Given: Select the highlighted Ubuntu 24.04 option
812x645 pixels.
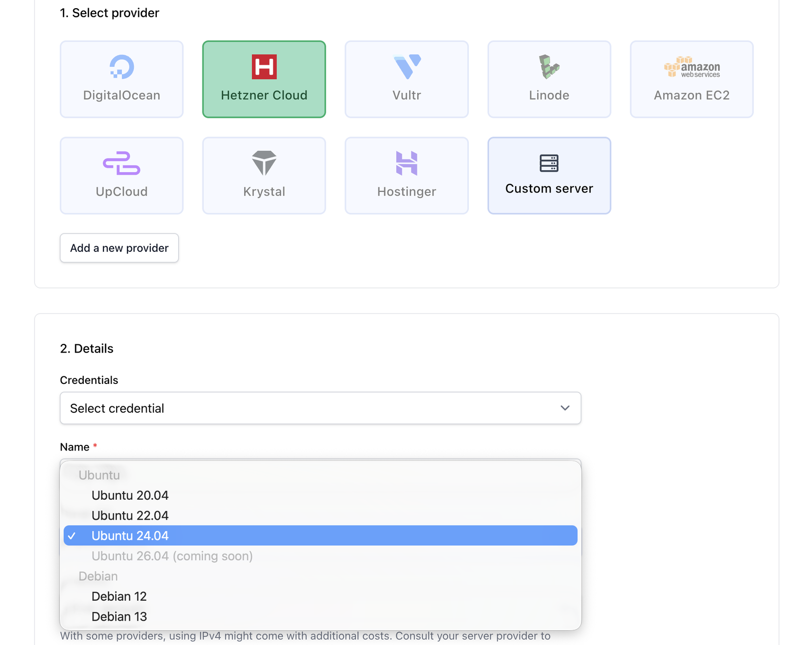Looking at the screenshot, I should click(x=320, y=536).
